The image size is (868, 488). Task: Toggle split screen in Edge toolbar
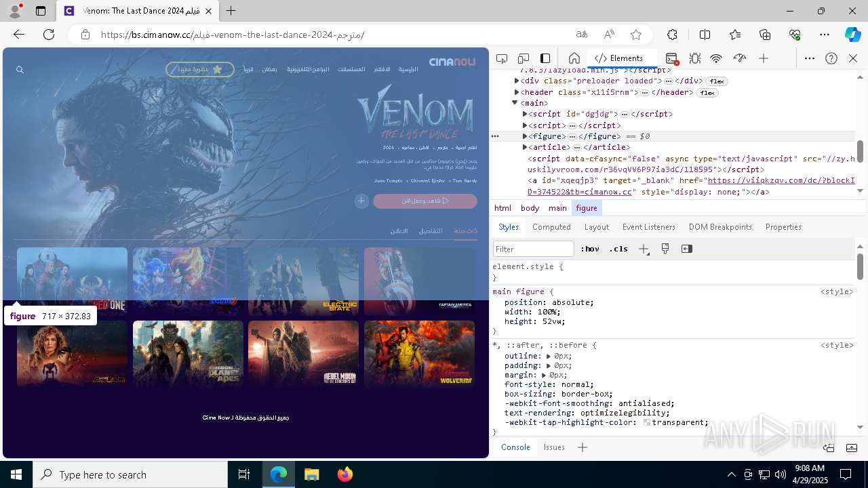point(705,35)
